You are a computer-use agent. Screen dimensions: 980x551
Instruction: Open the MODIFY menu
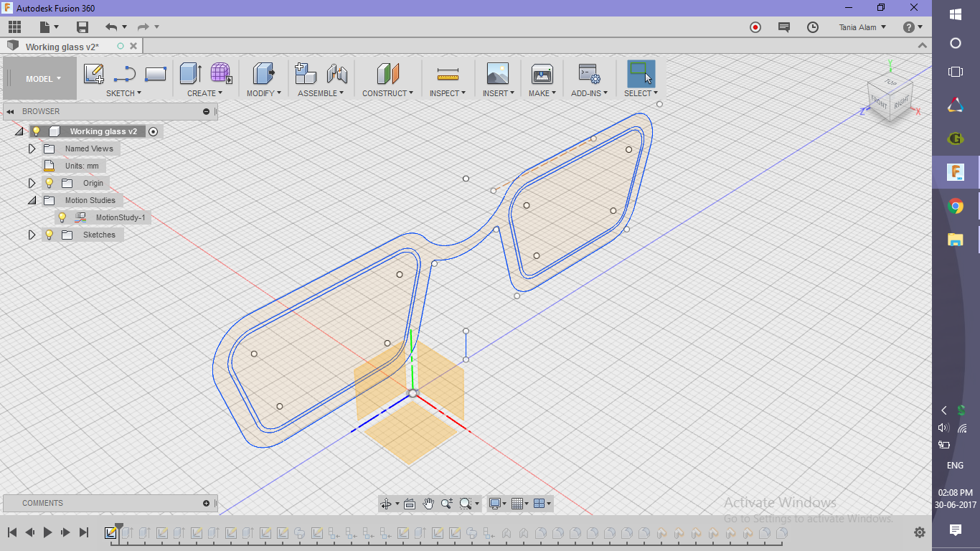coord(264,93)
